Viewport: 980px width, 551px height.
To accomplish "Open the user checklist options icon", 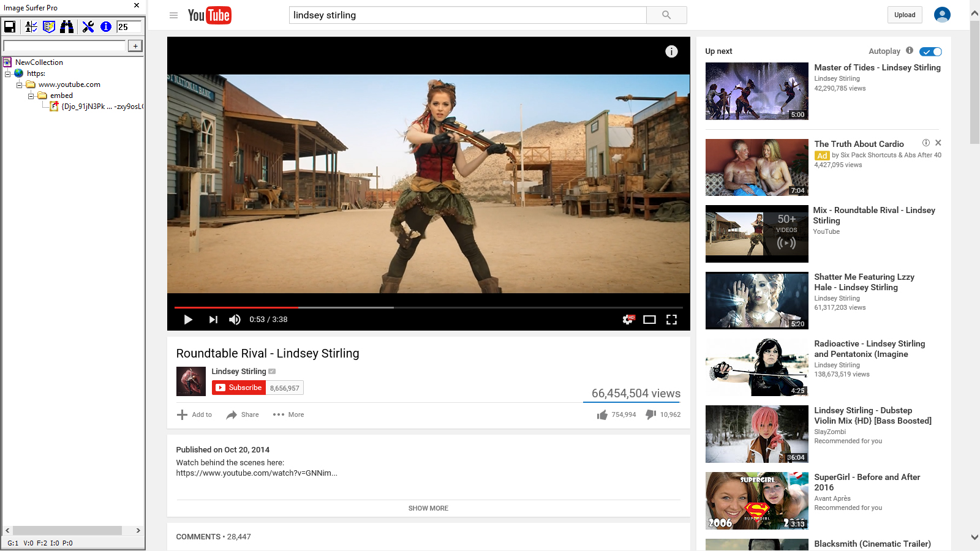I will (x=31, y=26).
